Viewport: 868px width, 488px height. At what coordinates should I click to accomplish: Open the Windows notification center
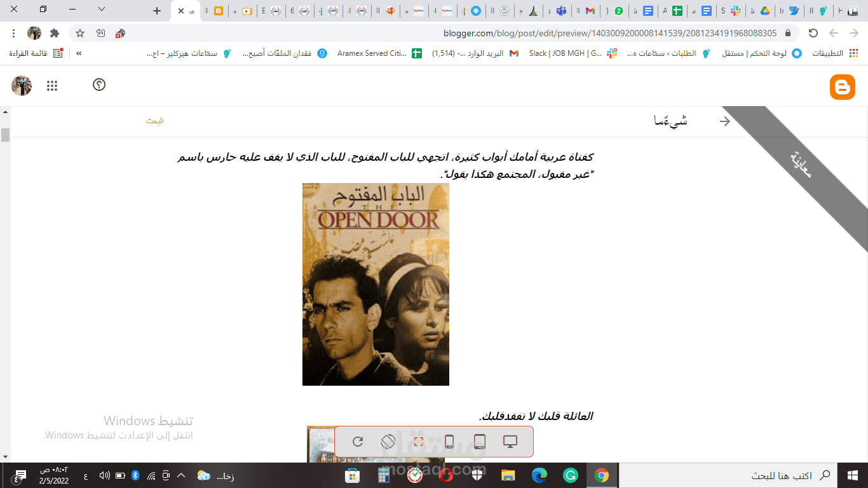[20, 475]
